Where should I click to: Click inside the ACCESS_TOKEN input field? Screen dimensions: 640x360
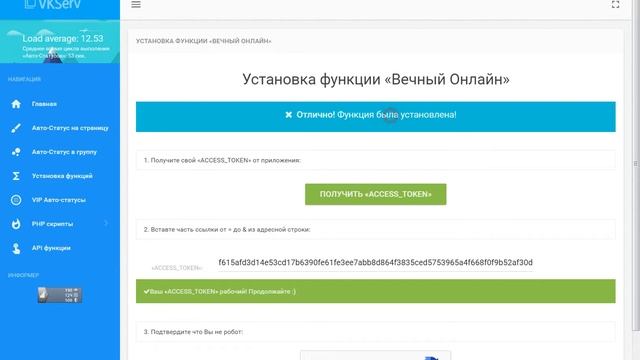tap(376, 262)
